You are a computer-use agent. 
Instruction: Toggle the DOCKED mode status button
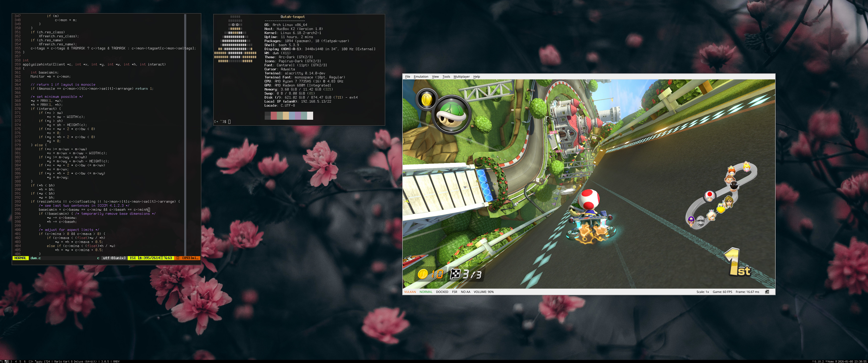pos(442,292)
